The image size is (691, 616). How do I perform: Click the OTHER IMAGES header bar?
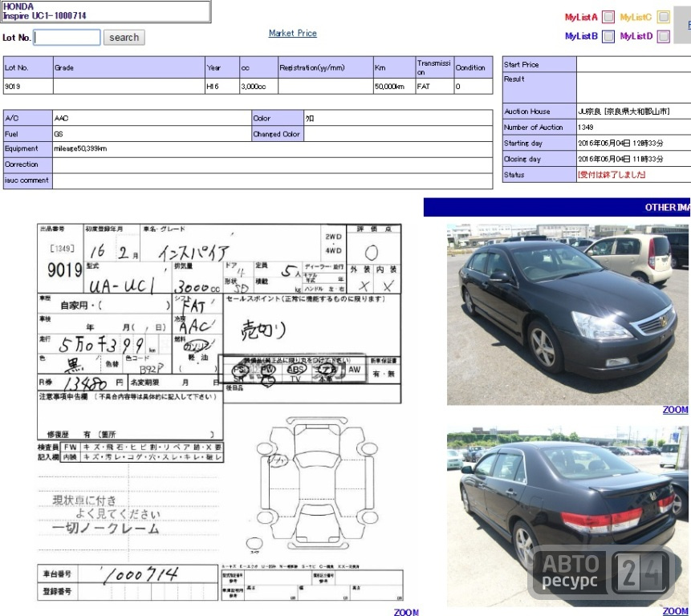click(557, 208)
